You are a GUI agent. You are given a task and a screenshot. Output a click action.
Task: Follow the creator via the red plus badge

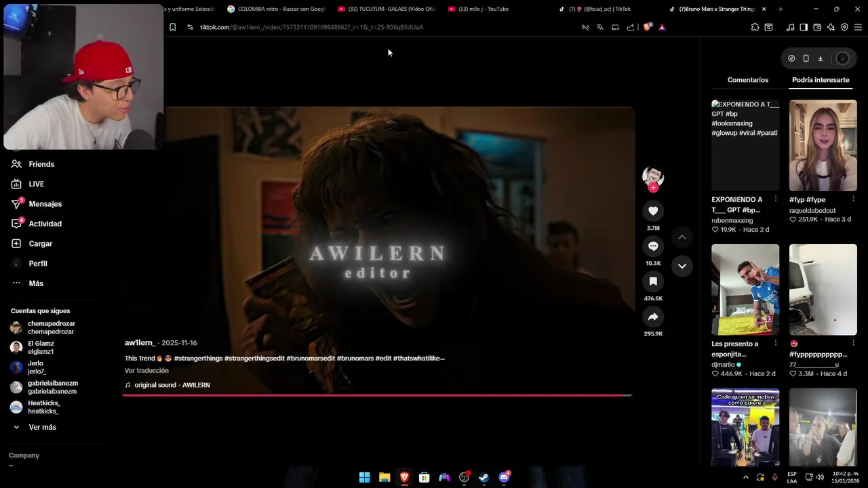coord(653,188)
